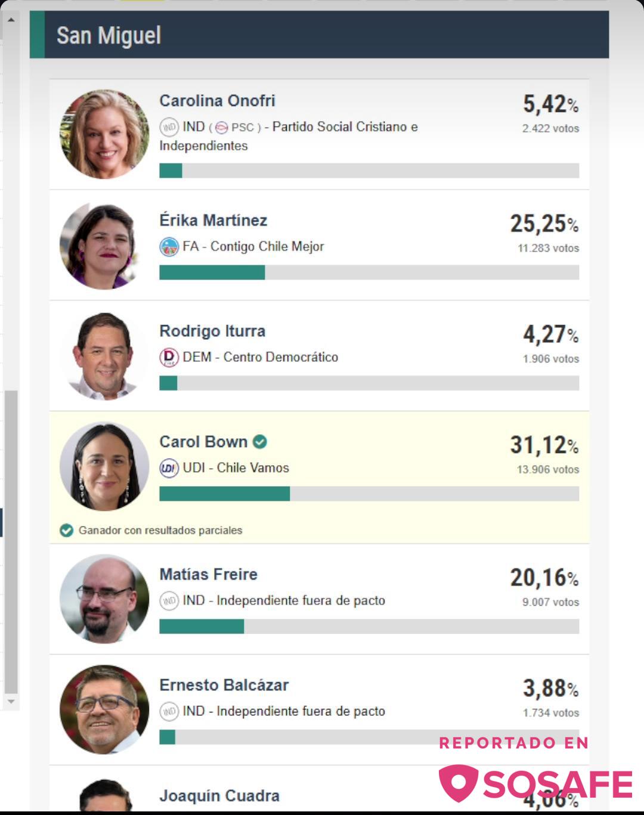Screen dimensions: 644x815
Task: Click the IND badge beside Matías Freire
Action: (x=169, y=600)
